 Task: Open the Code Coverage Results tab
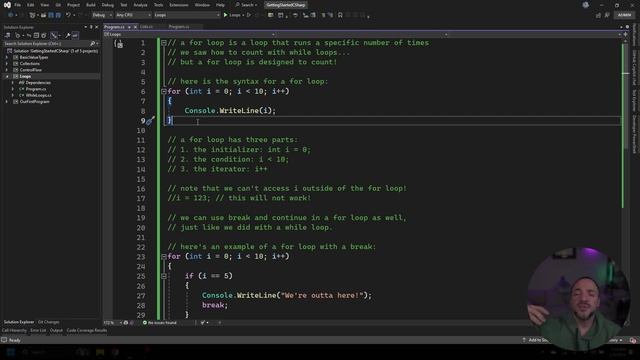87,330
